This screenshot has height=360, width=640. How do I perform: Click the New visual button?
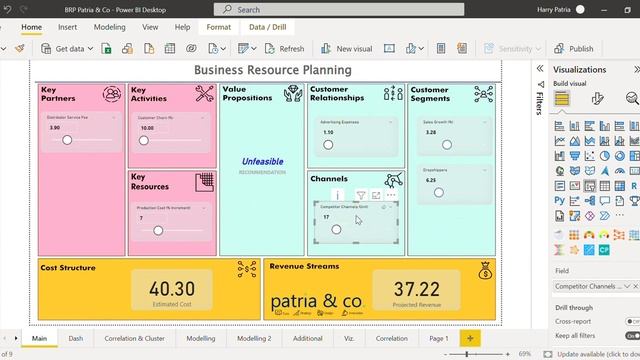[x=346, y=49]
